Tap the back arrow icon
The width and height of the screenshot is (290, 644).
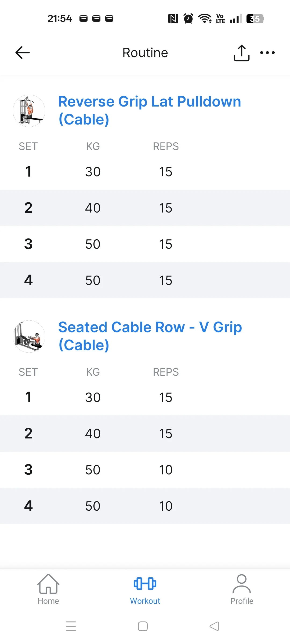[x=23, y=53]
